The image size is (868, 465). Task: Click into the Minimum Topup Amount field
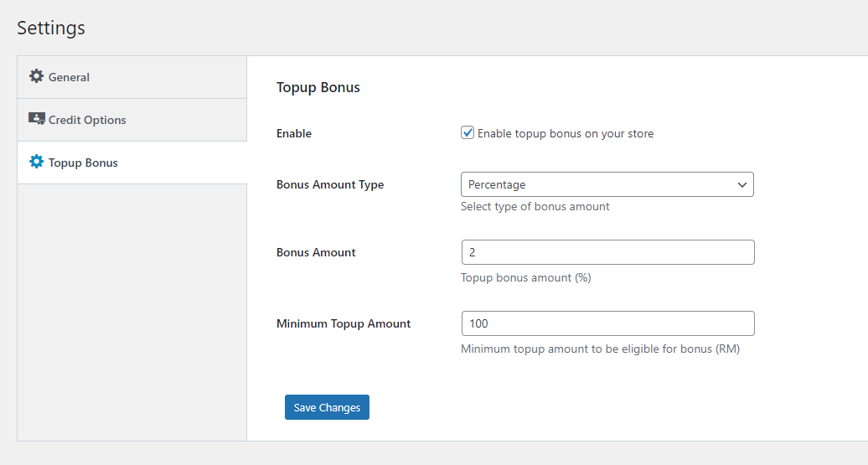(x=607, y=323)
